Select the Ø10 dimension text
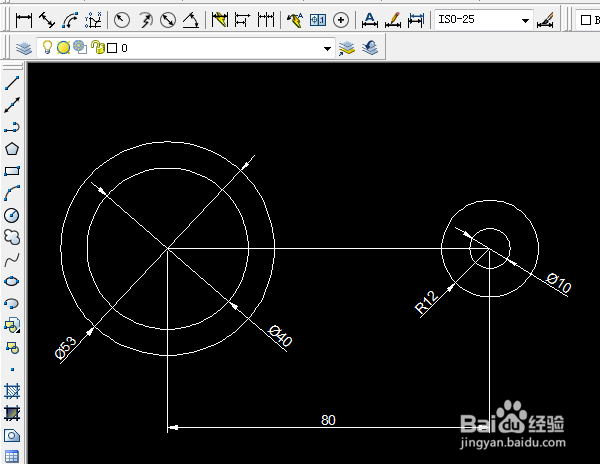Viewport: 600px width, 464px height. pyautogui.click(x=559, y=283)
